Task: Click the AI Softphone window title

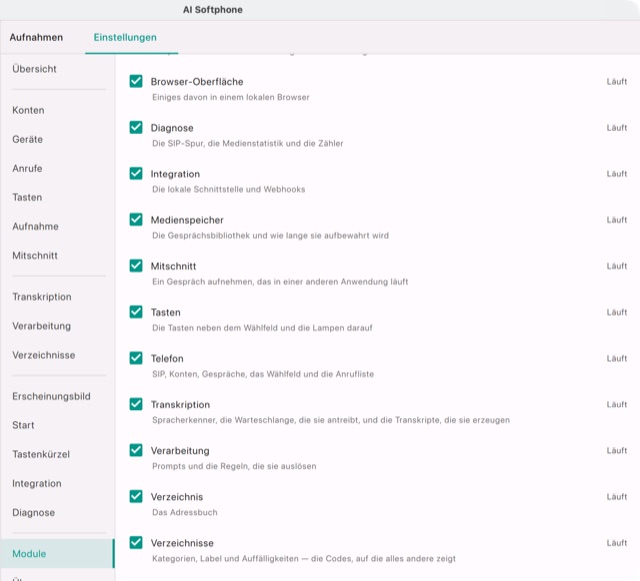Action: (213, 10)
